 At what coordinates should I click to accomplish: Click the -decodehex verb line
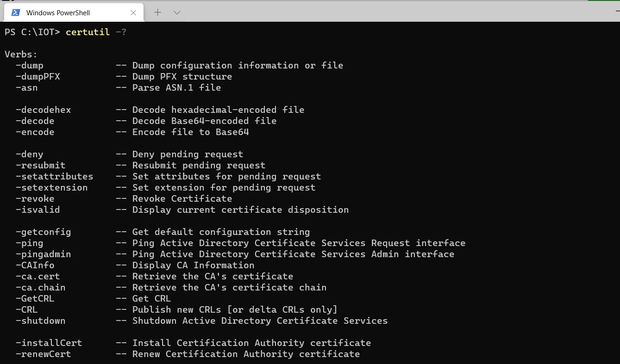click(43, 110)
